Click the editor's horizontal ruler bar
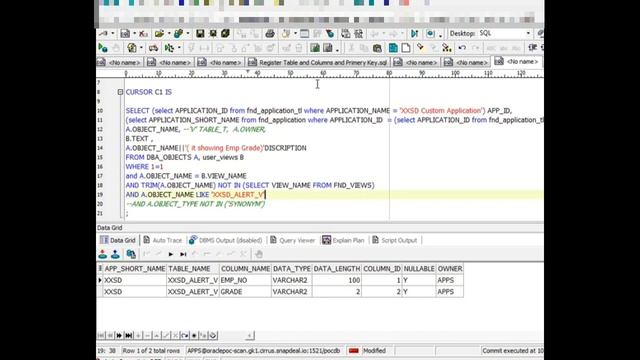Screen dimensions: 640x360 click(320, 73)
